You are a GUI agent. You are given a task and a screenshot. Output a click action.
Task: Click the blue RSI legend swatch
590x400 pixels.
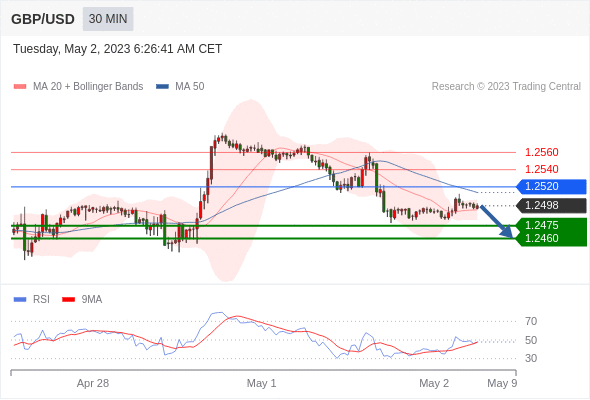(20, 300)
